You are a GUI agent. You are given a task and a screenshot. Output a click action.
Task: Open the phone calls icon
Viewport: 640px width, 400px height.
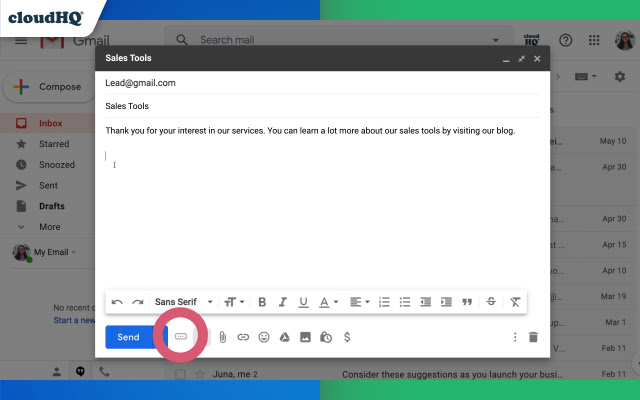click(104, 371)
